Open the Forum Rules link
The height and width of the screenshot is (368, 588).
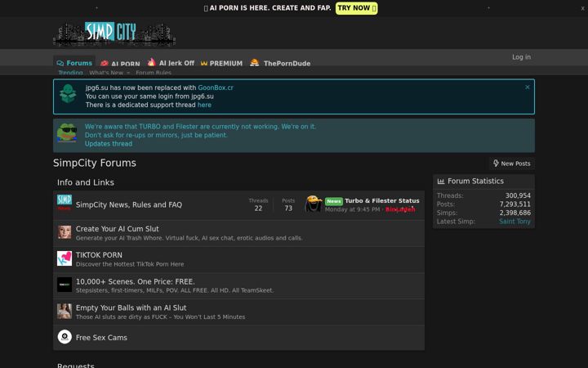pos(154,73)
